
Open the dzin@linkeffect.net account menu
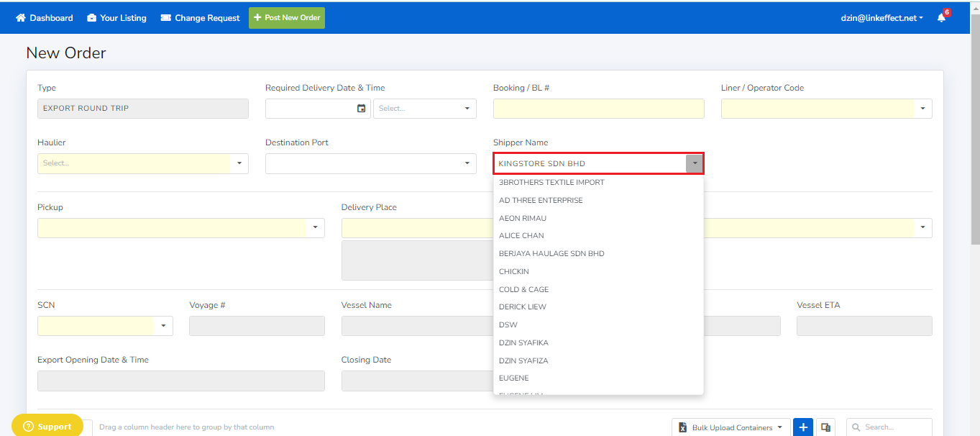point(881,18)
